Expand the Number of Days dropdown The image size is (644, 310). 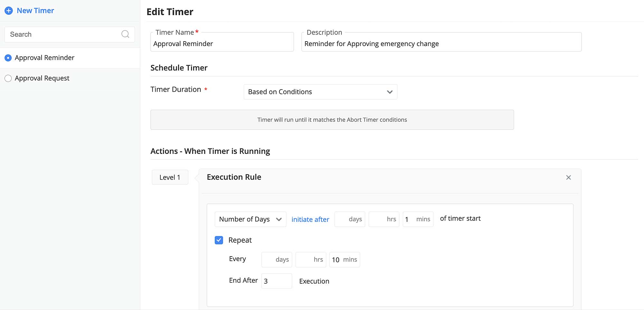(250, 219)
